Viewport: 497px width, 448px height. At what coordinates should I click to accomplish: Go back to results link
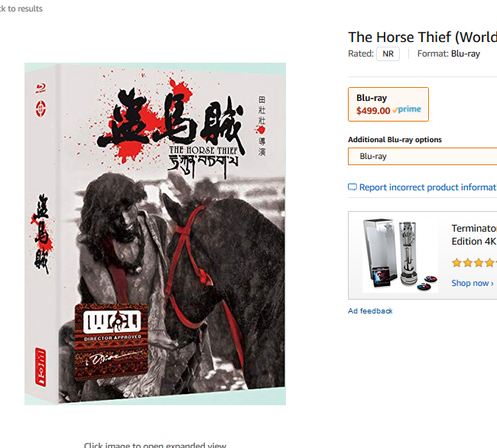tap(21, 8)
